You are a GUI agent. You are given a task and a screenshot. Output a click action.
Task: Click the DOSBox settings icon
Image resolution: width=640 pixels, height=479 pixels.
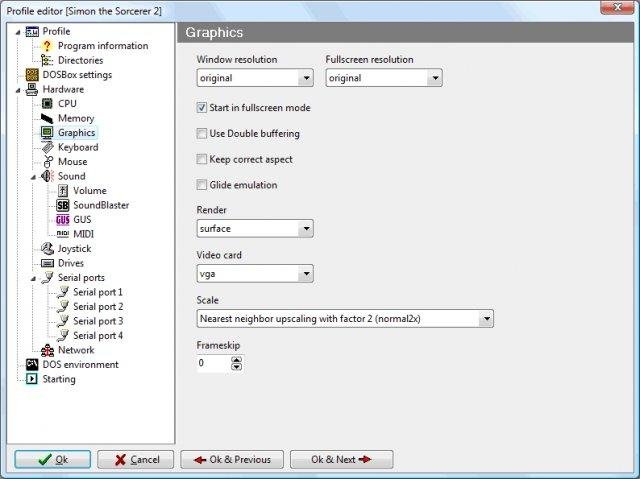(x=32, y=75)
